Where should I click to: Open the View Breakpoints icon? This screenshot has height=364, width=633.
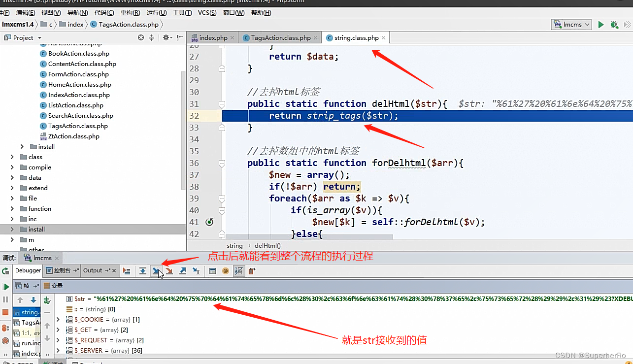click(5, 328)
